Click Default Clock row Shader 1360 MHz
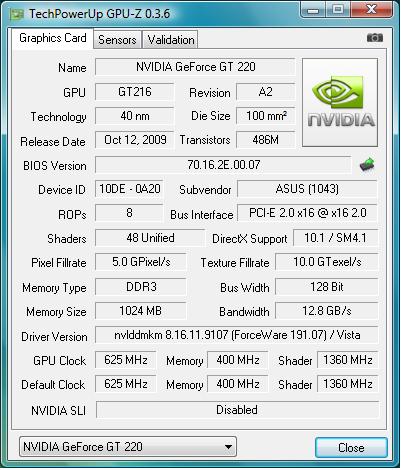This screenshot has height=470, width=402. point(348,384)
